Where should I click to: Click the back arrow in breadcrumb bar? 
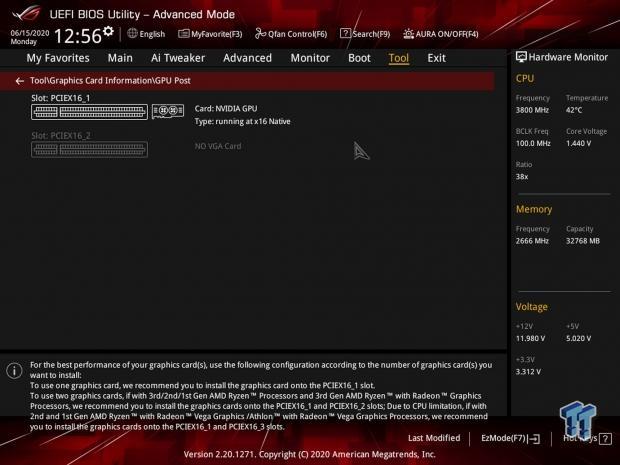19,81
